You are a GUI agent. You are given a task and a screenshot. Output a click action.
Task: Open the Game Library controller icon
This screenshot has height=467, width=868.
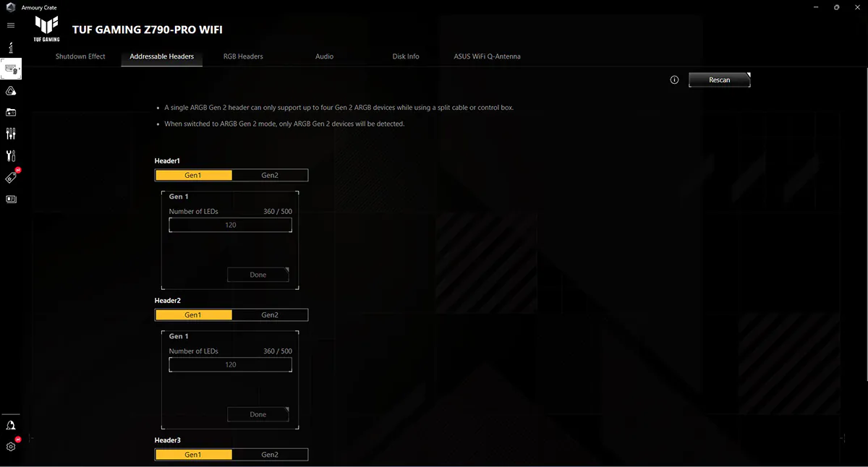pyautogui.click(x=11, y=112)
